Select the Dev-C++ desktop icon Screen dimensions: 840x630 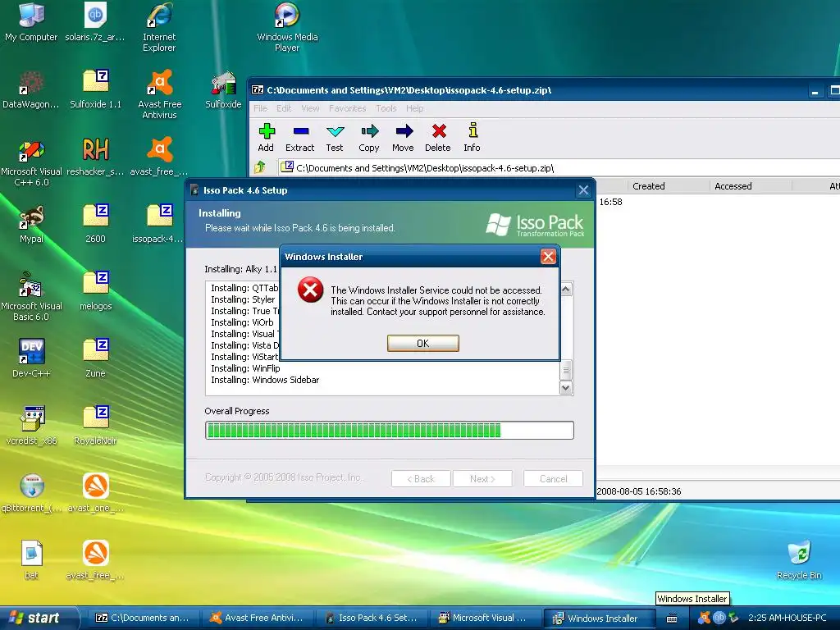pyautogui.click(x=32, y=358)
